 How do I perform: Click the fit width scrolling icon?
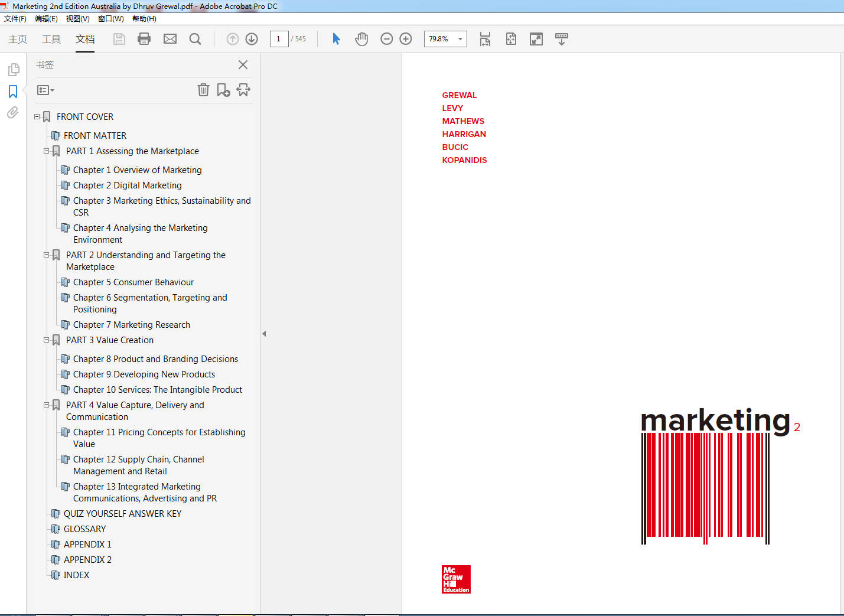click(x=485, y=39)
